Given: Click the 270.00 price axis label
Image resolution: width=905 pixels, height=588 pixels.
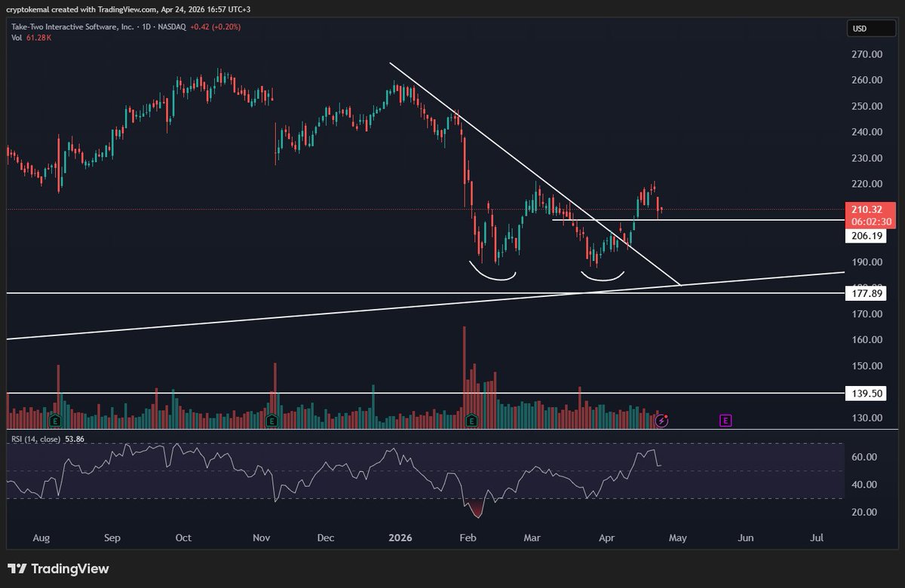Looking at the screenshot, I should (x=867, y=54).
